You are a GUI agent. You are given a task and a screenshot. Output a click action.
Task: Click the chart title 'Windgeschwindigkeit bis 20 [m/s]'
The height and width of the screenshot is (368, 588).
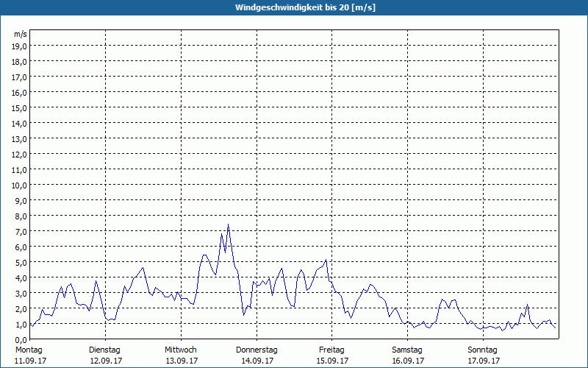(294, 7)
